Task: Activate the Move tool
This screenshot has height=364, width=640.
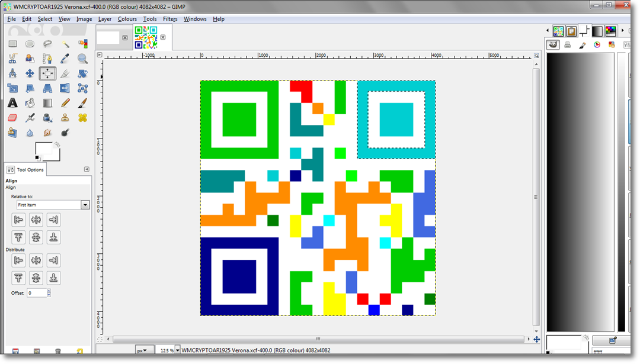Action: tap(30, 73)
